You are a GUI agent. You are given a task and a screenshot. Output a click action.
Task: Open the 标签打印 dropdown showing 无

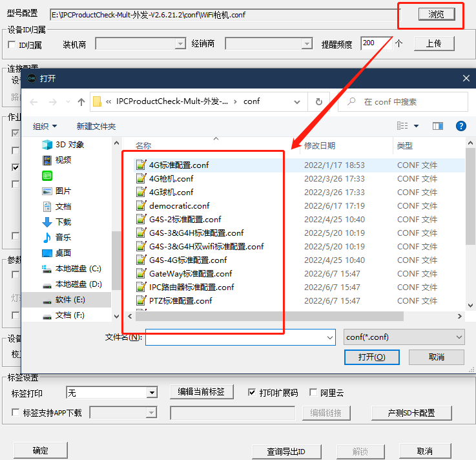(112, 393)
